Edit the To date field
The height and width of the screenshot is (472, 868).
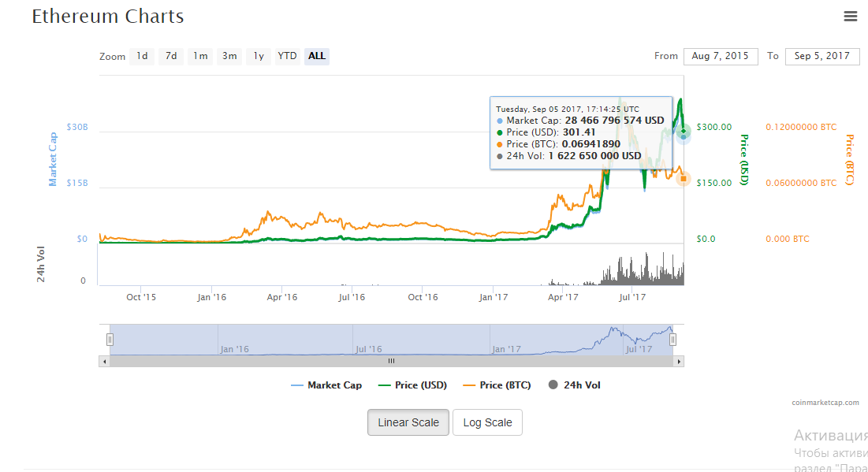(822, 56)
